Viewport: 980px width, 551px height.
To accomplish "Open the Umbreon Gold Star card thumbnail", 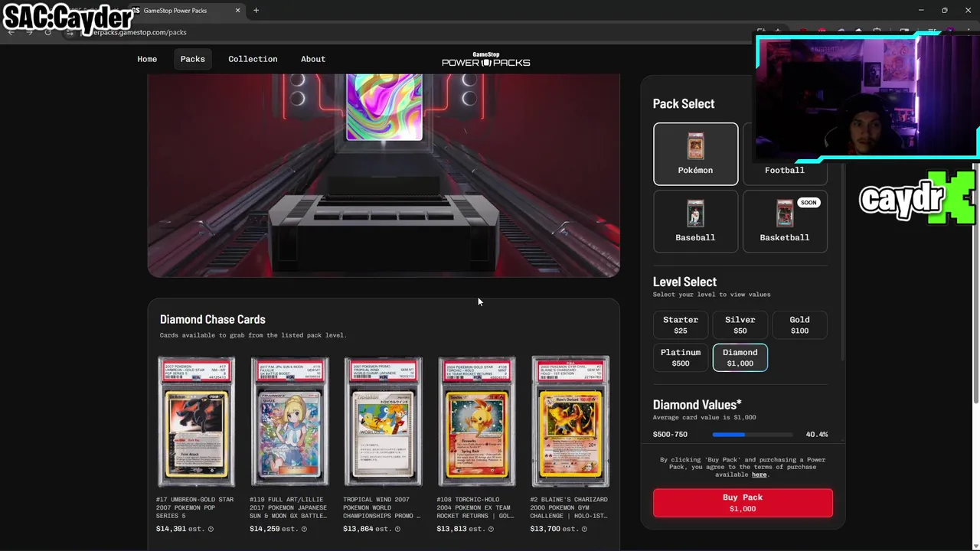I will pyautogui.click(x=196, y=421).
